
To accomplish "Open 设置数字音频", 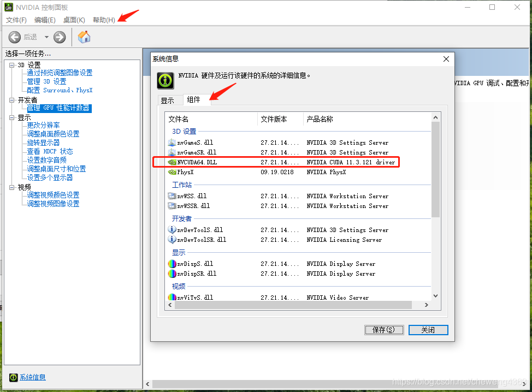I will pyautogui.click(x=47, y=160).
